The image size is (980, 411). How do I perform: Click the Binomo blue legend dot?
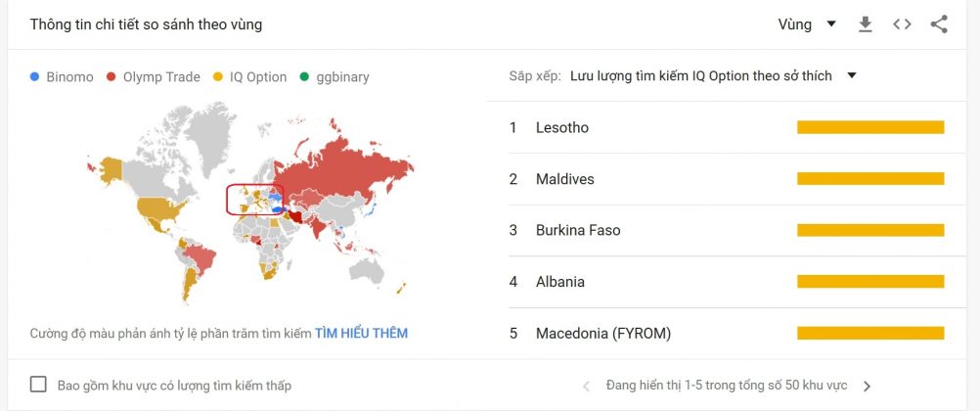[35, 76]
